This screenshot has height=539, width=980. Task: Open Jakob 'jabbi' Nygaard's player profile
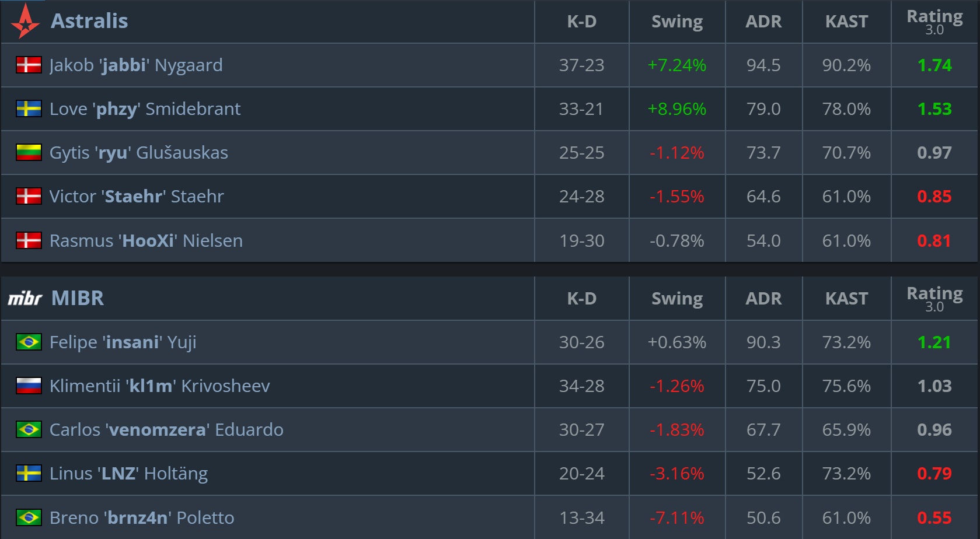pos(136,65)
